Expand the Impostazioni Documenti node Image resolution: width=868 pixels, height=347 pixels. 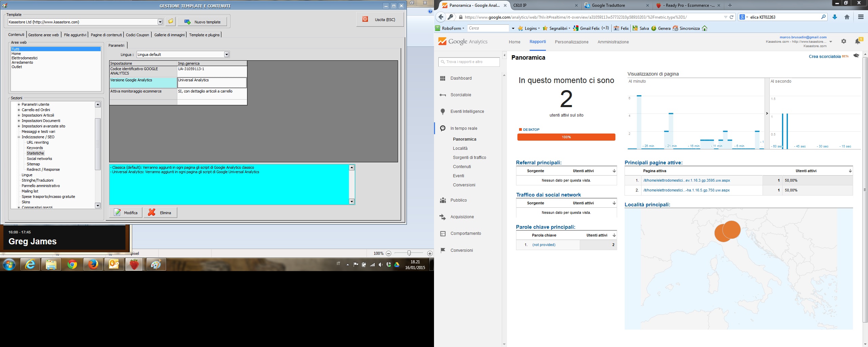click(x=19, y=121)
